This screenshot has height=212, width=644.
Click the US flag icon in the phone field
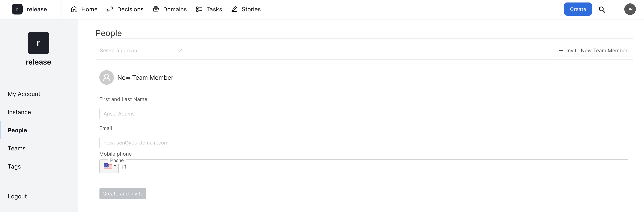(x=108, y=166)
